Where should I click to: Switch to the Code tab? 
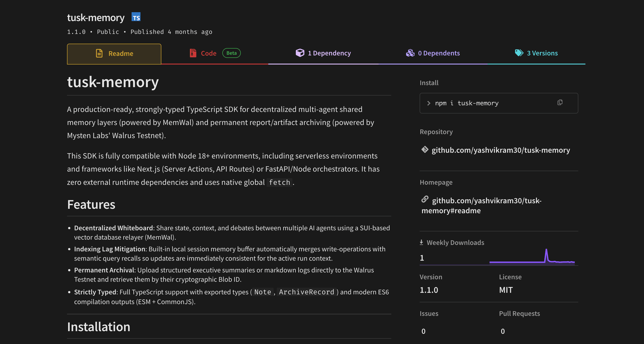215,54
